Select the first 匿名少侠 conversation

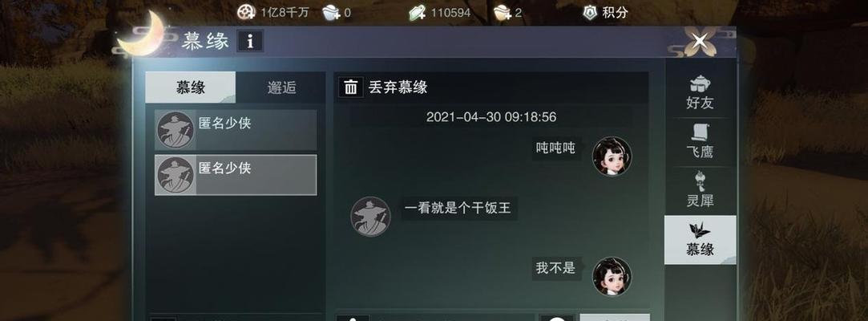[236, 130]
